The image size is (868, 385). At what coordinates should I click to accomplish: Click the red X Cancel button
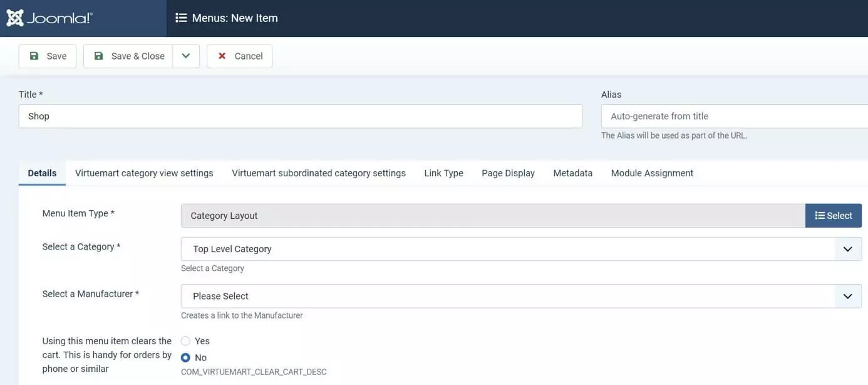point(239,56)
